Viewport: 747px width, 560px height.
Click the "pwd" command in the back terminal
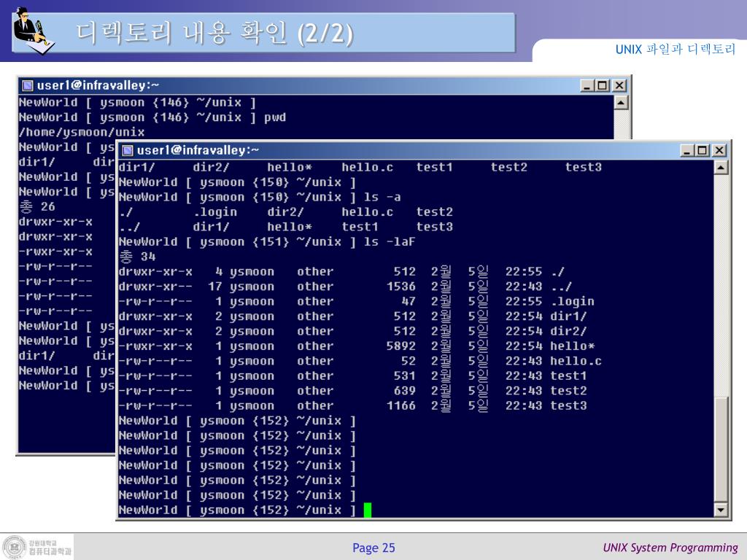(x=275, y=117)
